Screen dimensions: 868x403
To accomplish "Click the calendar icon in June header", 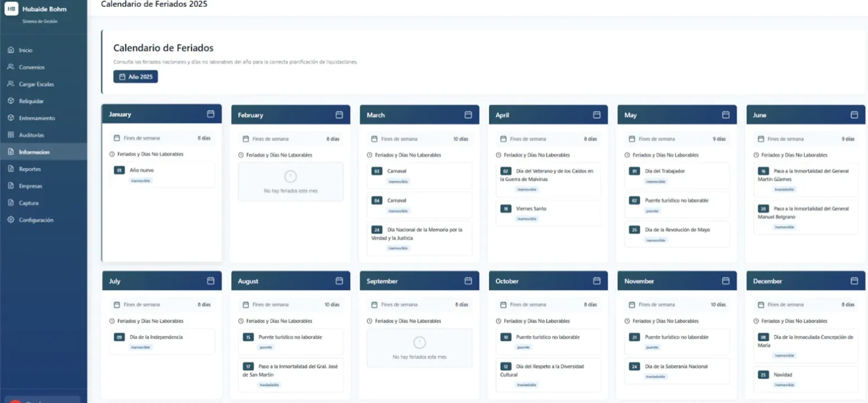I will tap(854, 115).
